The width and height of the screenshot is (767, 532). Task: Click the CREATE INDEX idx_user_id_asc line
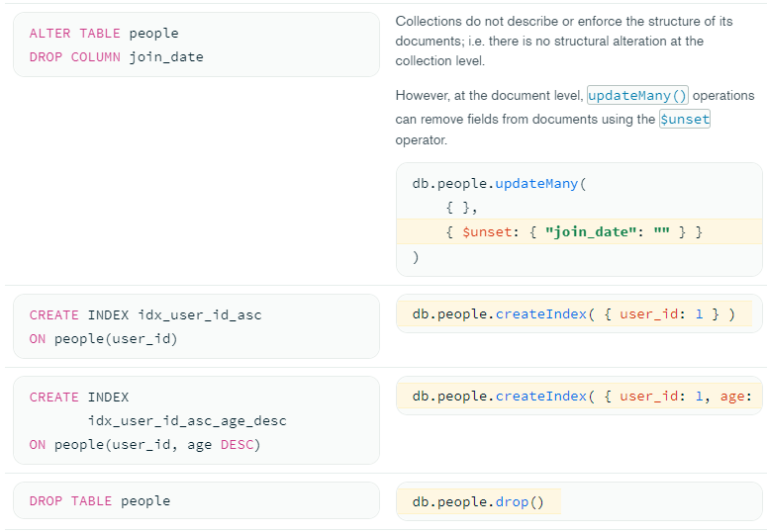pyautogui.click(x=145, y=315)
